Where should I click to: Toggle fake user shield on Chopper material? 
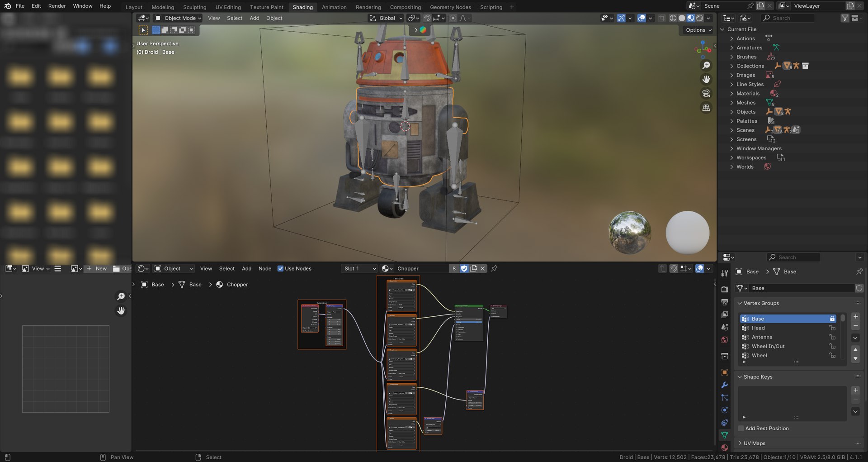(464, 269)
